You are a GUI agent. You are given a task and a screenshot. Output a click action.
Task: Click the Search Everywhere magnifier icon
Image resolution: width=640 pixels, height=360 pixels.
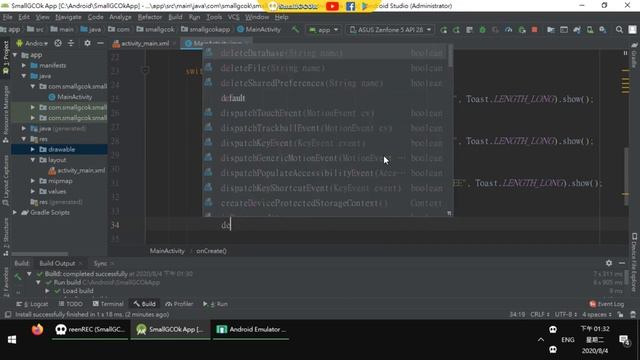[619, 30]
